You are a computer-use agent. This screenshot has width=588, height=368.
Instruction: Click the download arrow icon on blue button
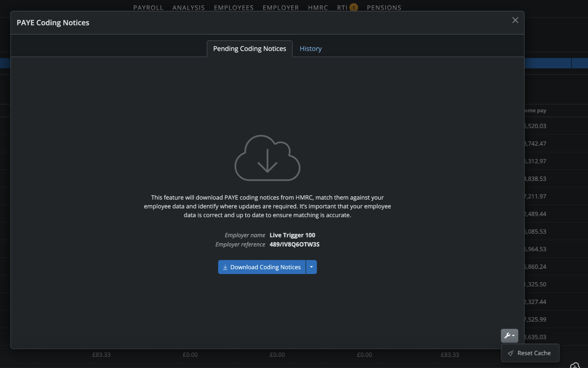pyautogui.click(x=225, y=267)
